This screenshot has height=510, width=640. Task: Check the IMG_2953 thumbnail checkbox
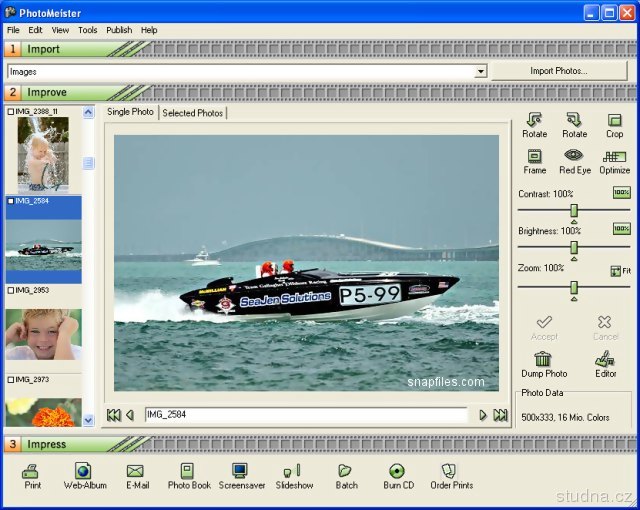tap(11, 290)
